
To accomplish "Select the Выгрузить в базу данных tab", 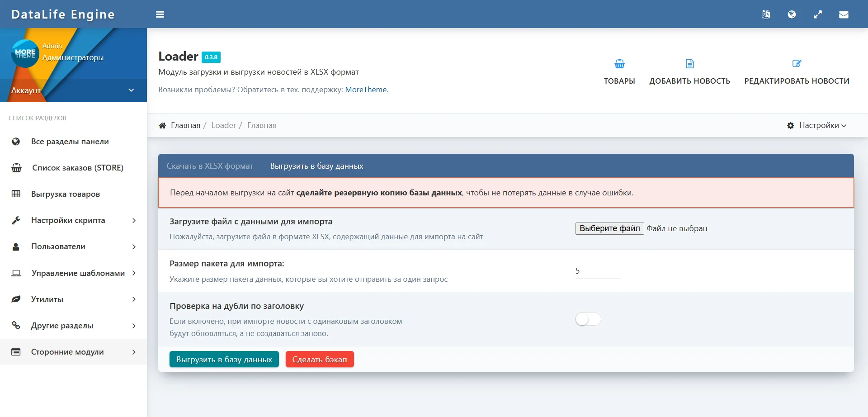I will tap(316, 166).
